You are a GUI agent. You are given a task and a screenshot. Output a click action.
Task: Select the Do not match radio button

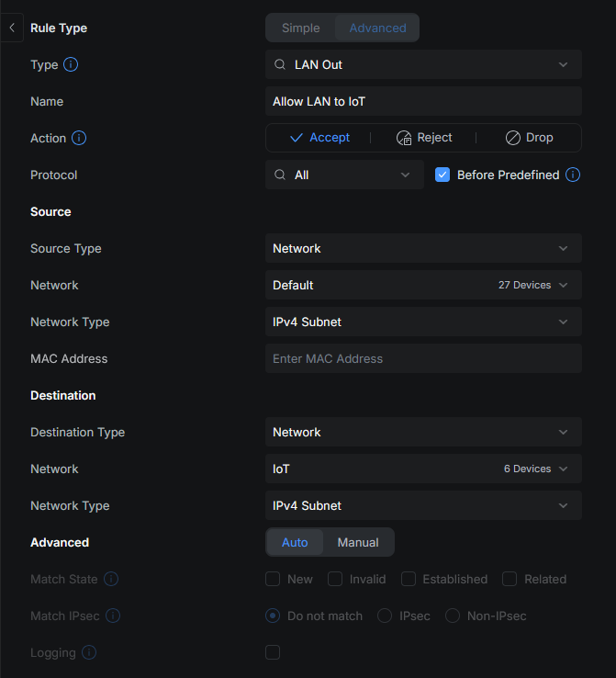[x=273, y=616]
